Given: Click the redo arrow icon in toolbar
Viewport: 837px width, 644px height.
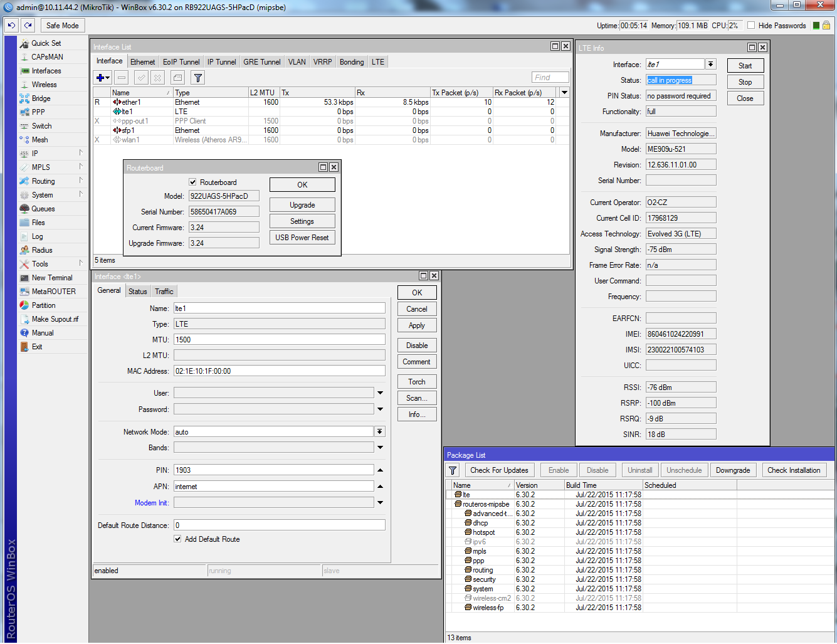Looking at the screenshot, I should [x=28, y=26].
